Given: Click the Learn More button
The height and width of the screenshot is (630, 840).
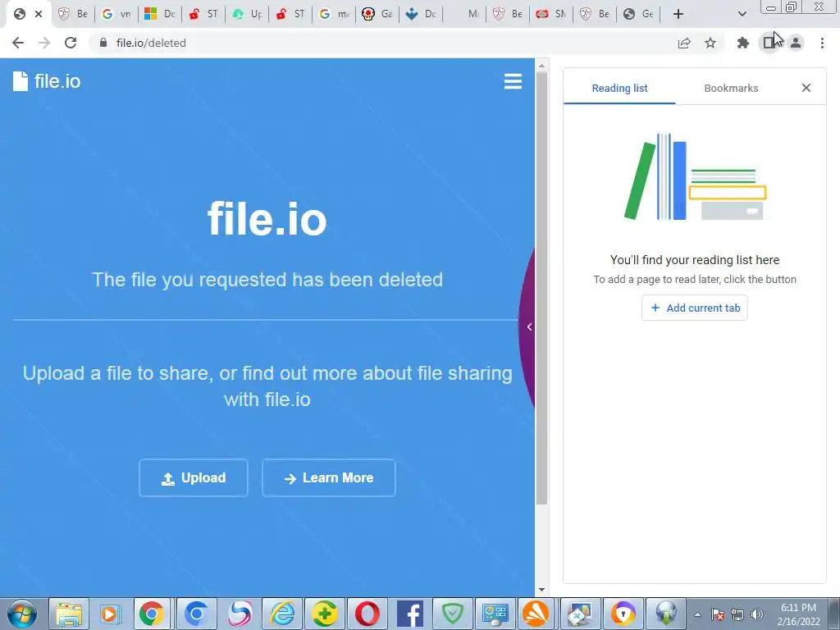Looking at the screenshot, I should tap(328, 478).
